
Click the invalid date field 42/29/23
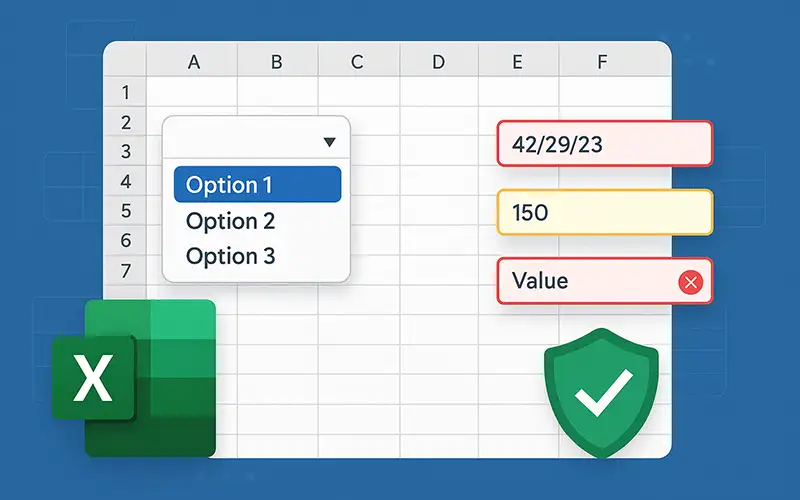pyautogui.click(x=604, y=144)
